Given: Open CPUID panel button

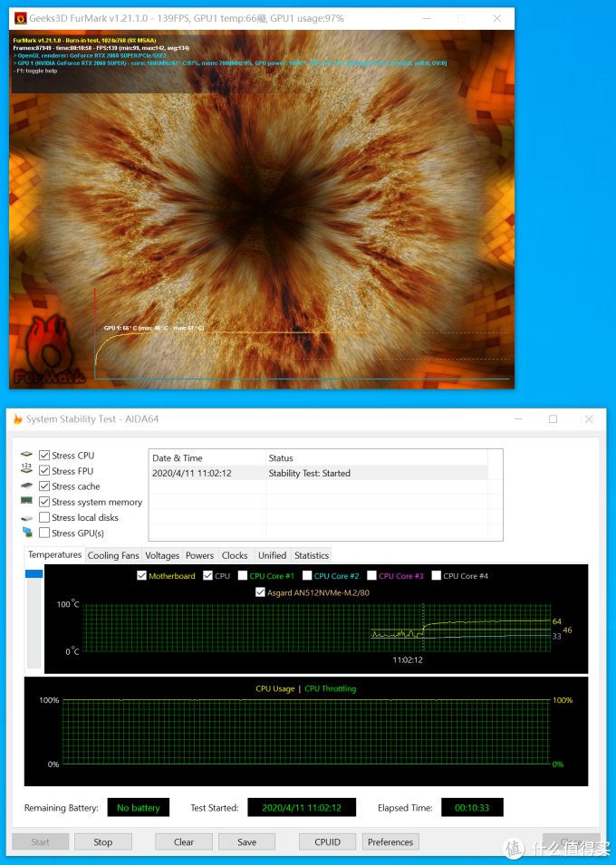Looking at the screenshot, I should 327,841.
